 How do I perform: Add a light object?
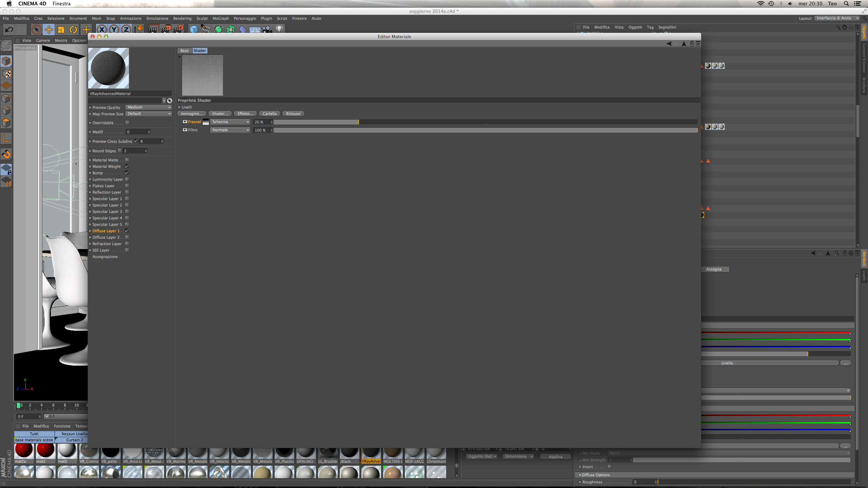[x=279, y=29]
